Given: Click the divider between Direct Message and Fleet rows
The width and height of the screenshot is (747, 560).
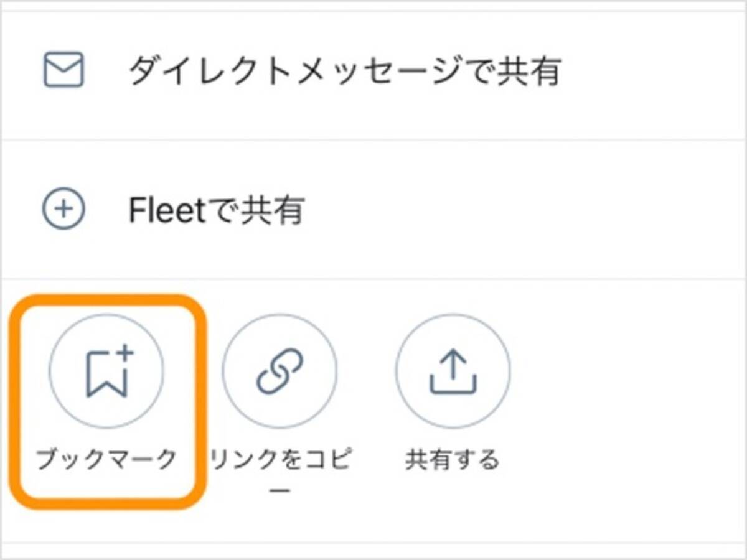Looking at the screenshot, I should tap(374, 140).
